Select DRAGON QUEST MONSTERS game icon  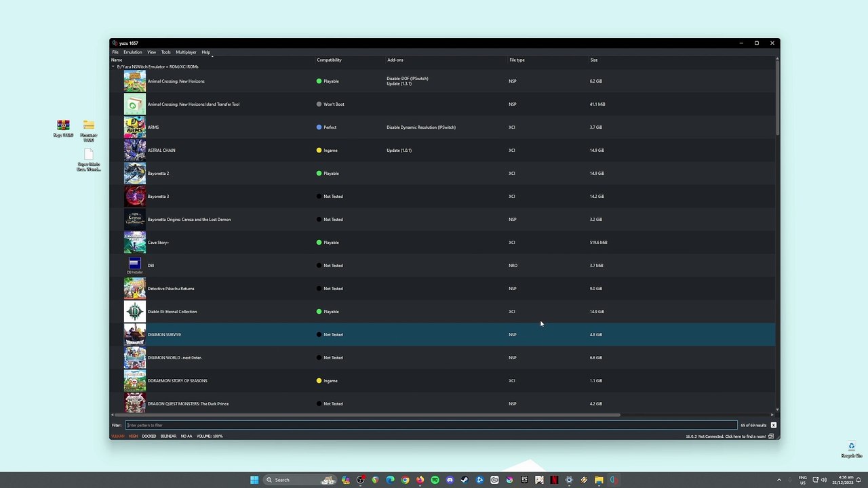click(134, 404)
